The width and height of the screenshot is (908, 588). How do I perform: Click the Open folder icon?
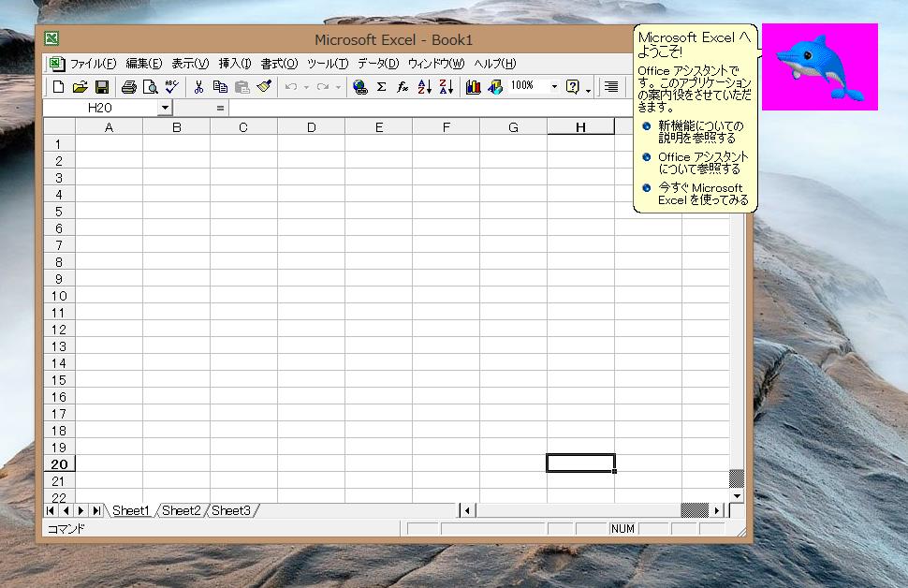80,87
